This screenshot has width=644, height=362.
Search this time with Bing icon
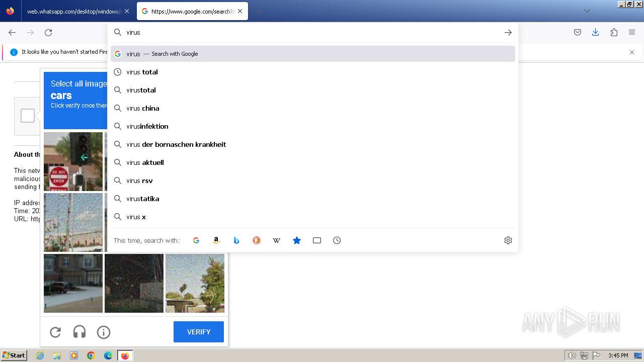pyautogui.click(x=236, y=240)
